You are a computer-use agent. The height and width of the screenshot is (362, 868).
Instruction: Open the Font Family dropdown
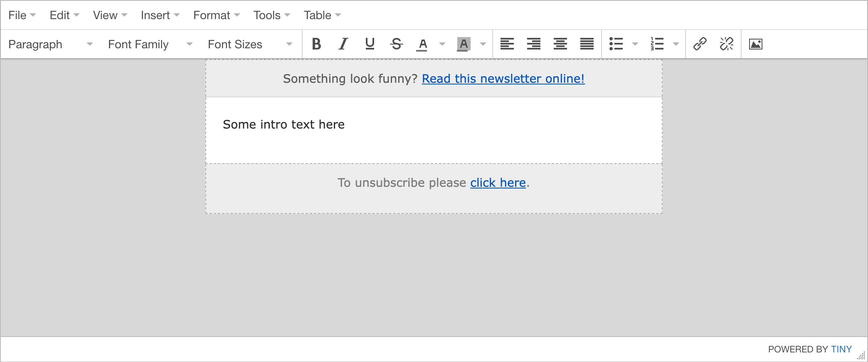[x=150, y=44]
